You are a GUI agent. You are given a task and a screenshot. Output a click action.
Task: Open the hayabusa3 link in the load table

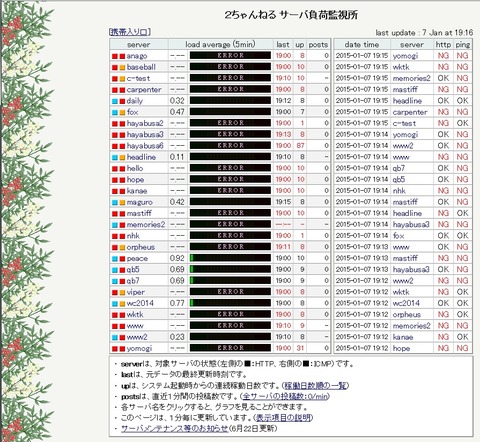(145, 135)
